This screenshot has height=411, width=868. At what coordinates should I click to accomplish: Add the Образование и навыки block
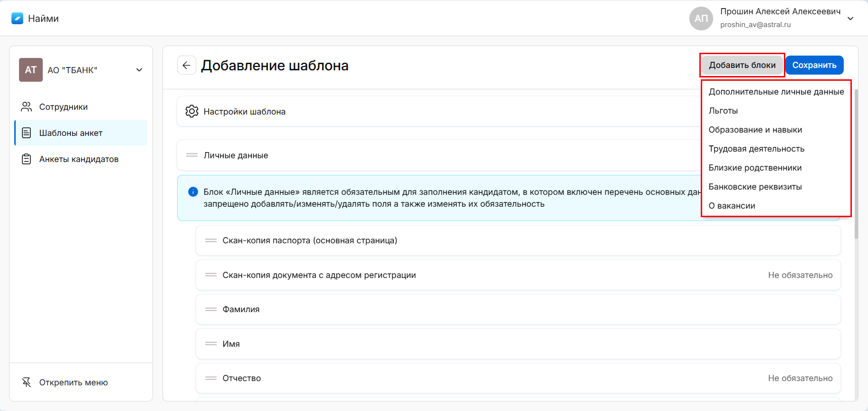click(755, 130)
